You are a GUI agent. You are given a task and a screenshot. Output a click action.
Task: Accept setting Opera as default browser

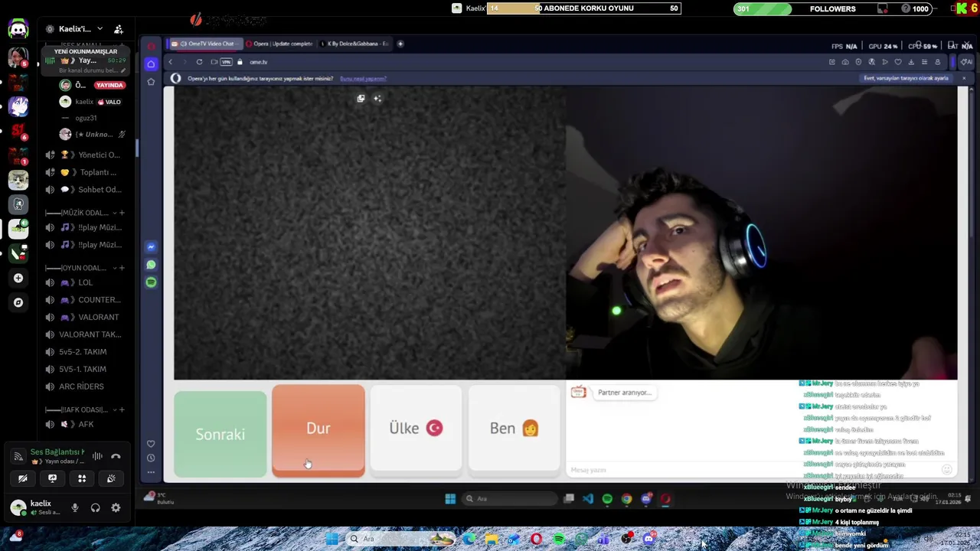pyautogui.click(x=906, y=78)
